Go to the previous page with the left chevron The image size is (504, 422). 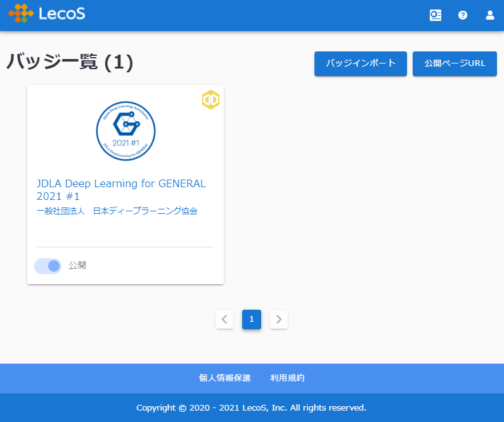pyautogui.click(x=224, y=319)
